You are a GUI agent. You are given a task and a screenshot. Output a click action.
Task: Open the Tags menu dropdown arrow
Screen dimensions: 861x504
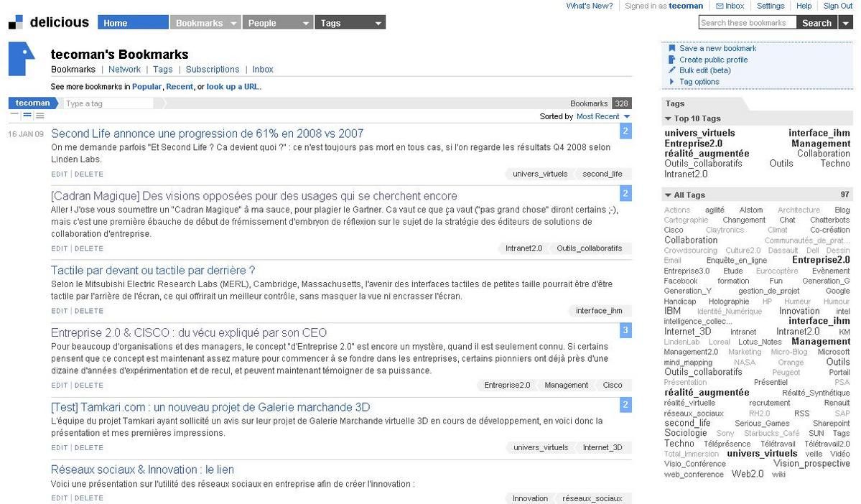point(378,23)
